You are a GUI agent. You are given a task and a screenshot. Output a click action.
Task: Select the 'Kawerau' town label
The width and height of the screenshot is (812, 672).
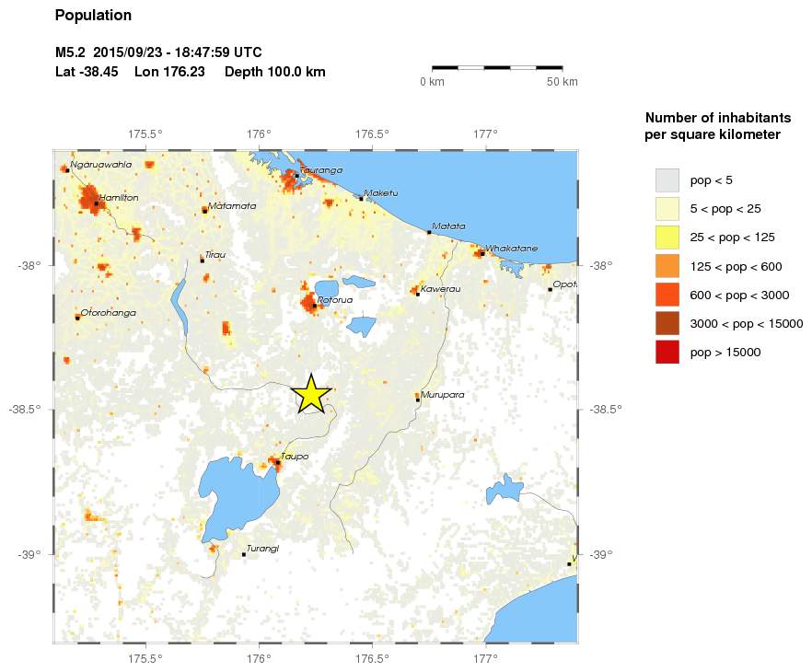pos(441,288)
